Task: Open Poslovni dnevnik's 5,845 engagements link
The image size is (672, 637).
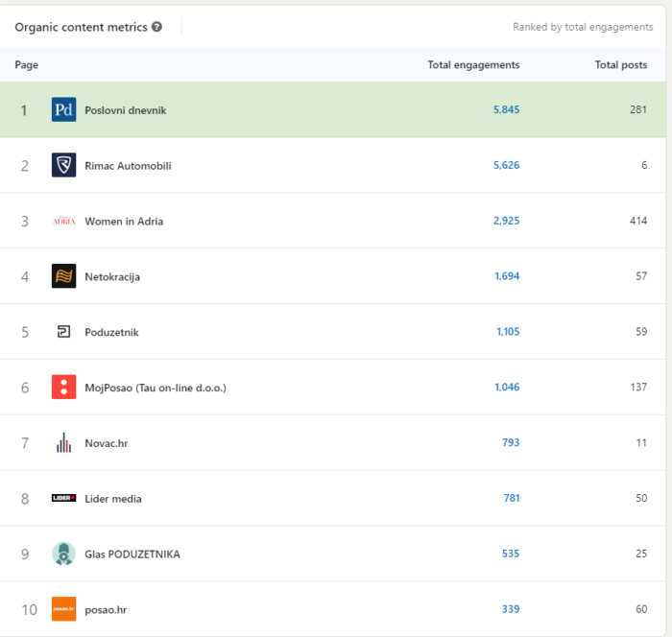Action: click(506, 110)
